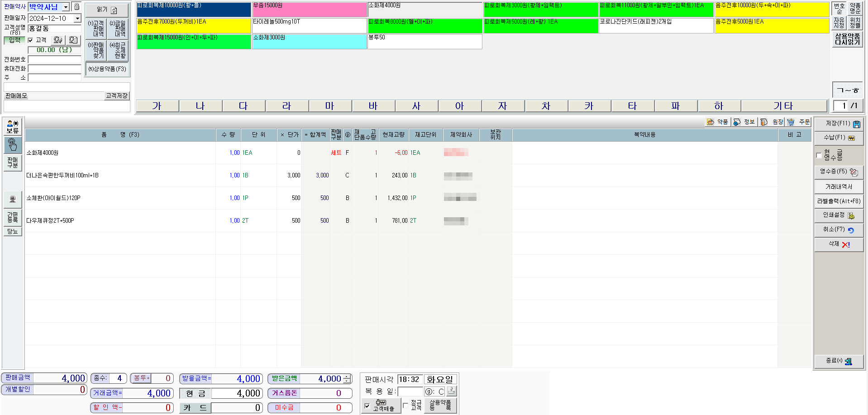The height and width of the screenshot is (415, 868).
Task: Click pink 무좀15000원 quick item
Action: (310, 10)
